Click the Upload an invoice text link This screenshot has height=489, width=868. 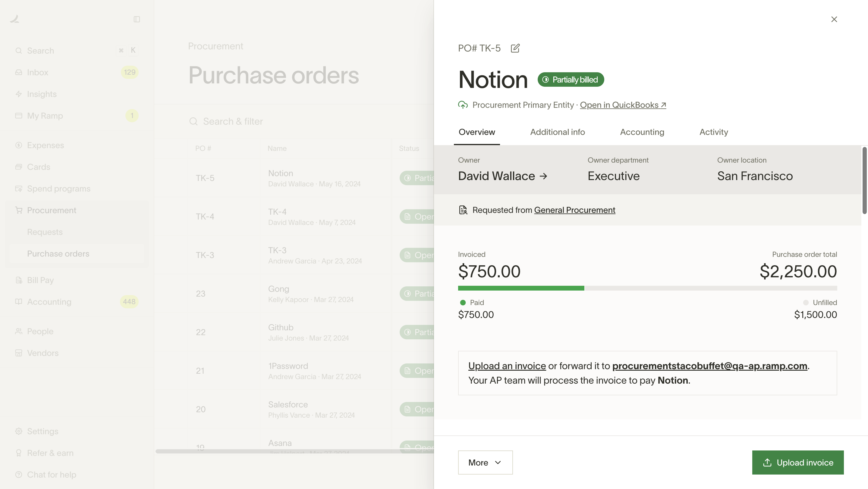point(507,366)
